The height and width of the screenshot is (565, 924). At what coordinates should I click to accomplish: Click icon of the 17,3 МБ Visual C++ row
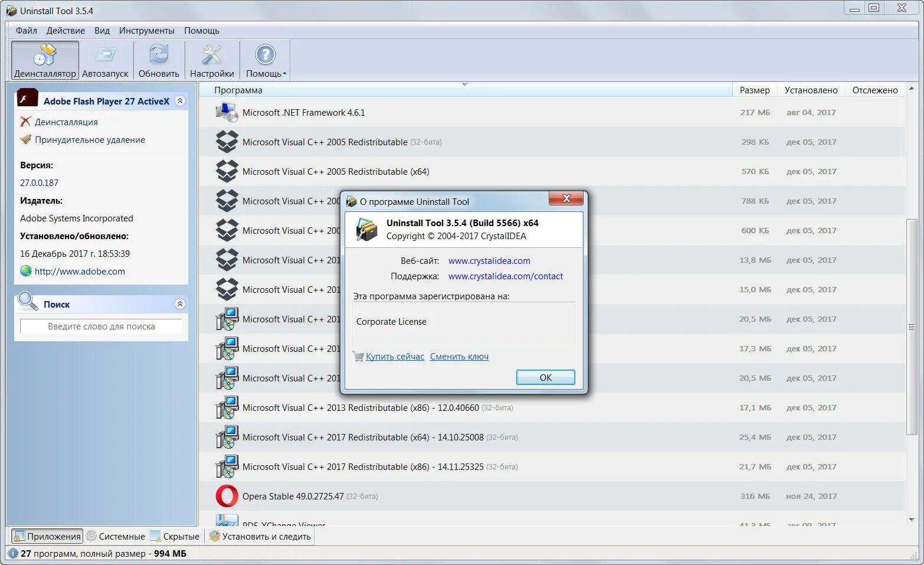pos(227,348)
